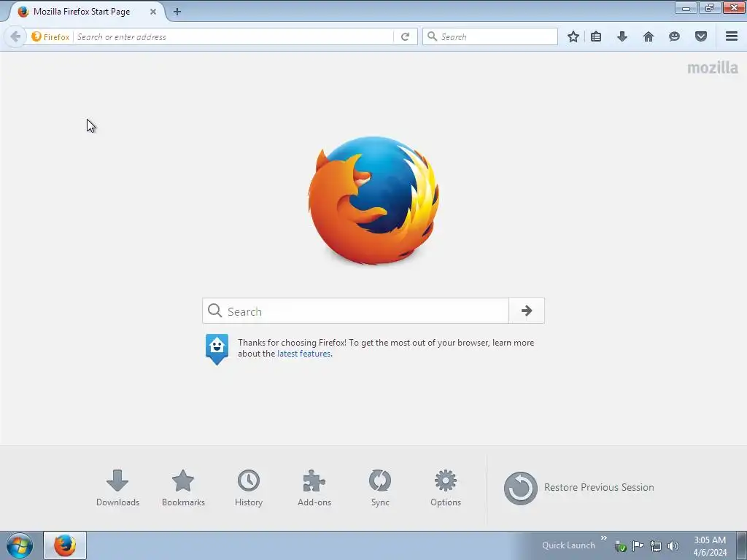This screenshot has height=560, width=747.
Task: Open the volume speaker tray icon
Action: point(673,546)
